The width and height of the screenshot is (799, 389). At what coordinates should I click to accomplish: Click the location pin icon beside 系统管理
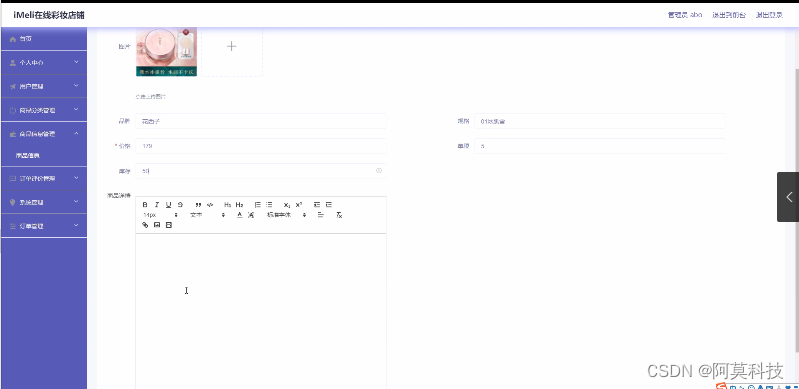pos(13,202)
